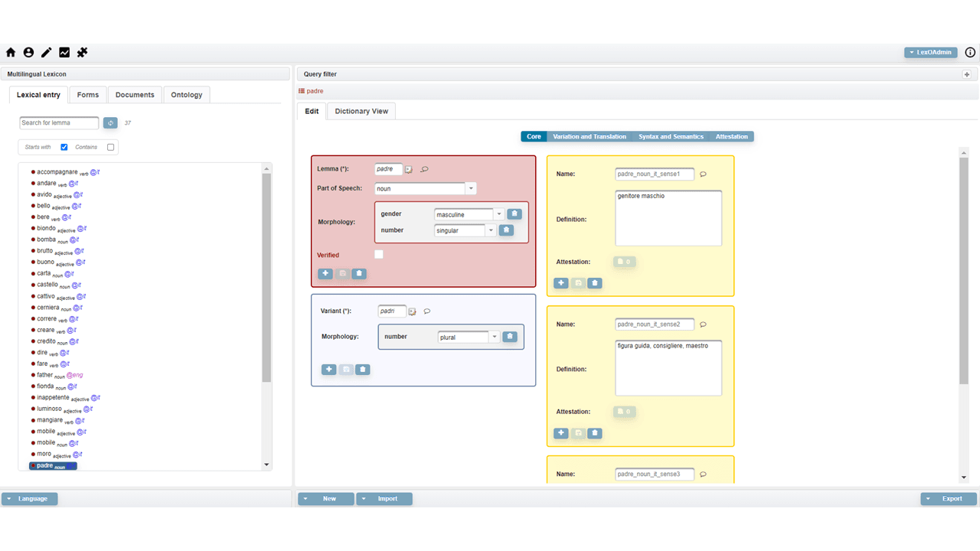
Task: Select Variation and Translation section
Action: click(590, 136)
